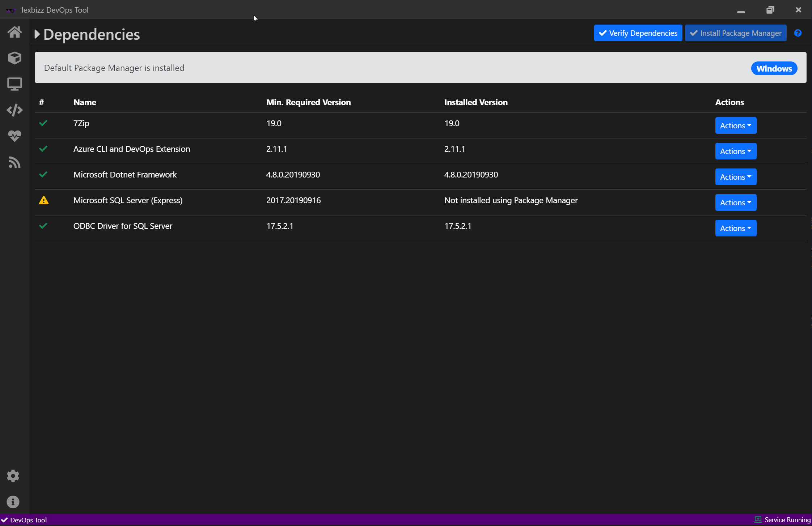The width and height of the screenshot is (812, 526).
Task: Open Actions dropdown for Azure CLI
Action: 735,151
